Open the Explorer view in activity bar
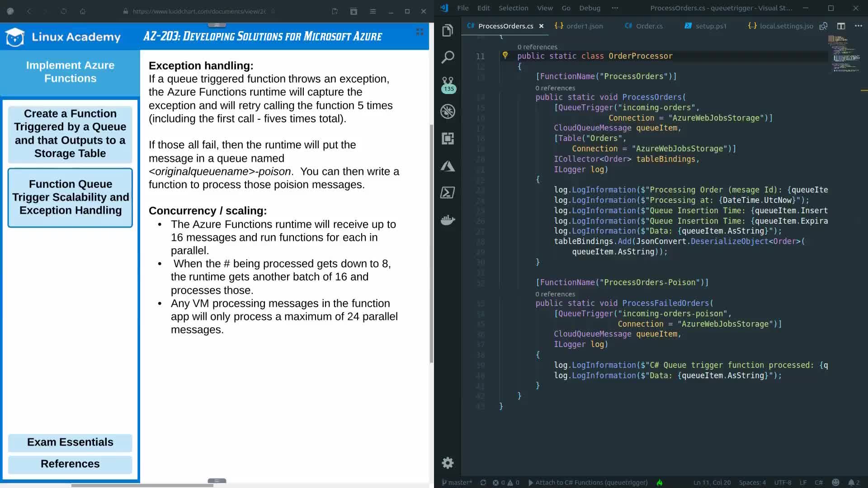Viewport: 868px width, 488px height. pyautogui.click(x=448, y=31)
